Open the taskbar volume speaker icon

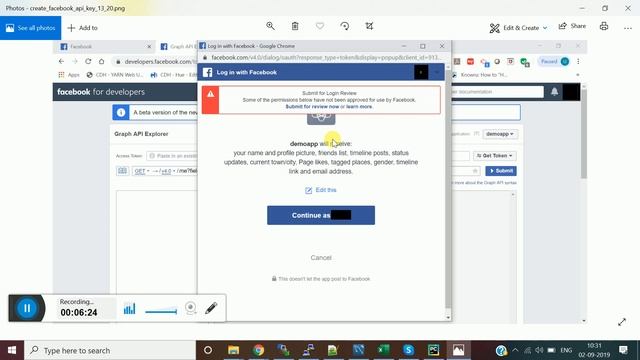(x=539, y=350)
